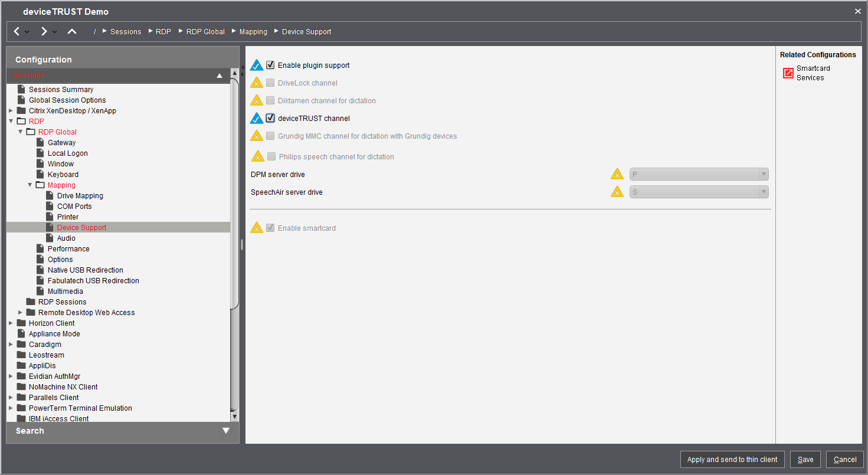
Task: Click the Apply and send to thin client button
Action: tap(732, 459)
